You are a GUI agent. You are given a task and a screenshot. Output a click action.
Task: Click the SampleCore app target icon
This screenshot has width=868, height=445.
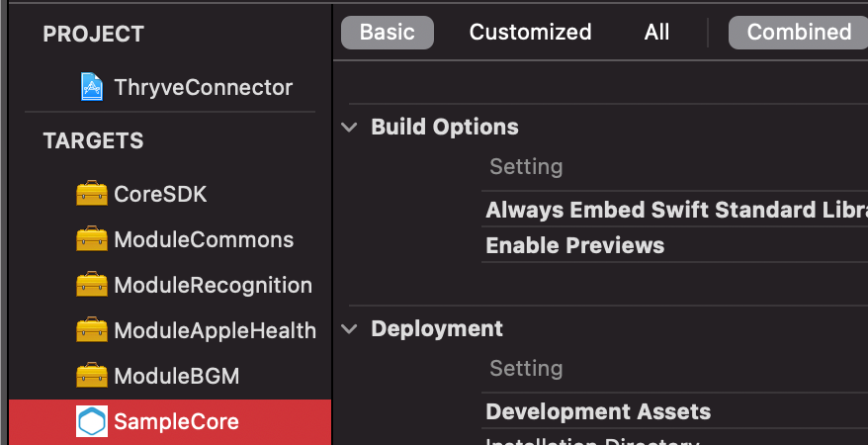tap(92, 422)
